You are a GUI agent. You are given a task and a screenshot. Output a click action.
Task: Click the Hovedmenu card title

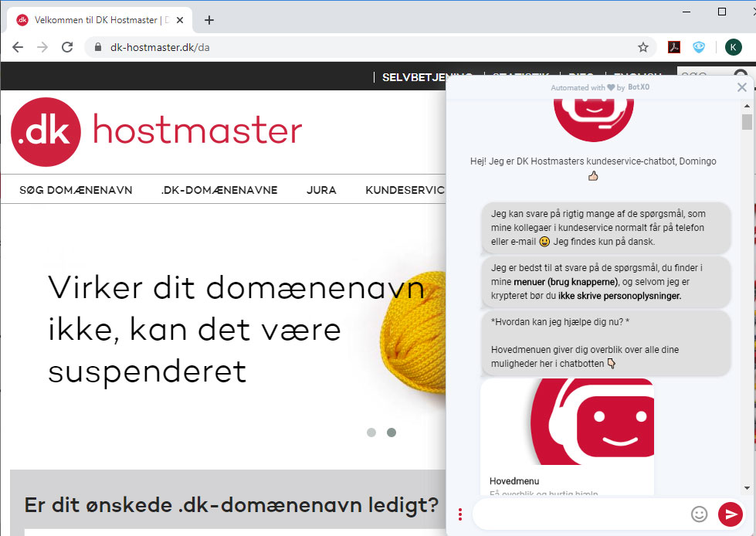(514, 481)
